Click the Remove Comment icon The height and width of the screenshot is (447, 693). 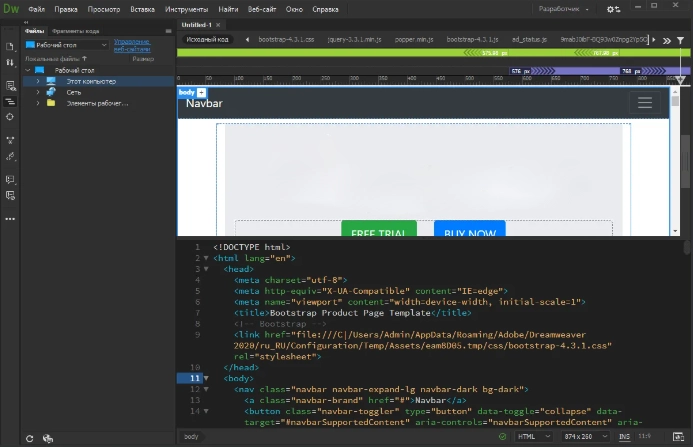pyautogui.click(x=10, y=195)
